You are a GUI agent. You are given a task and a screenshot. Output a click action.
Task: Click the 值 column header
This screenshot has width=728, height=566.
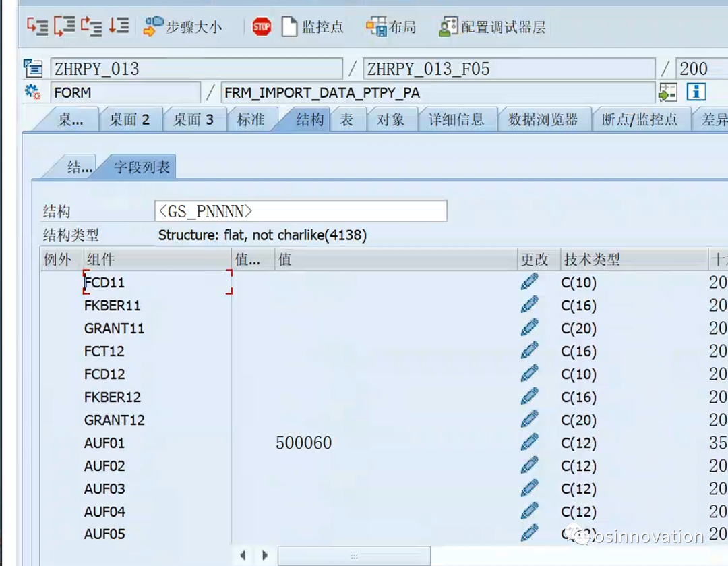click(396, 259)
